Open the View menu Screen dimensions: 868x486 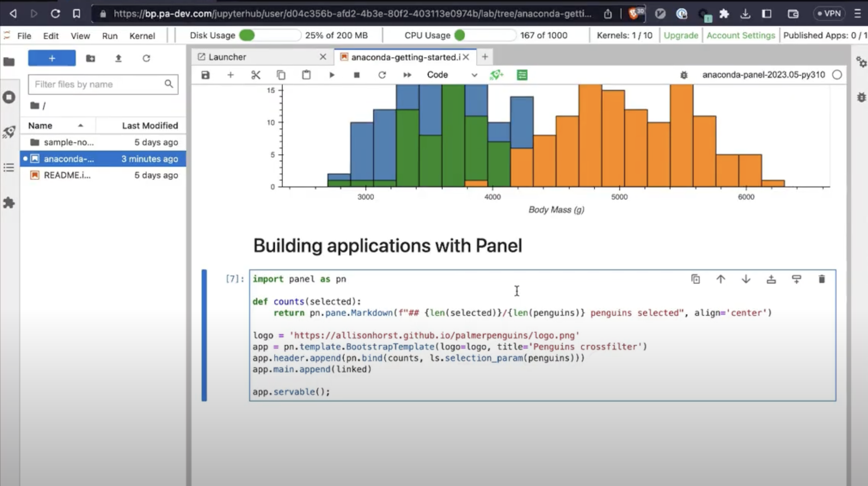80,36
